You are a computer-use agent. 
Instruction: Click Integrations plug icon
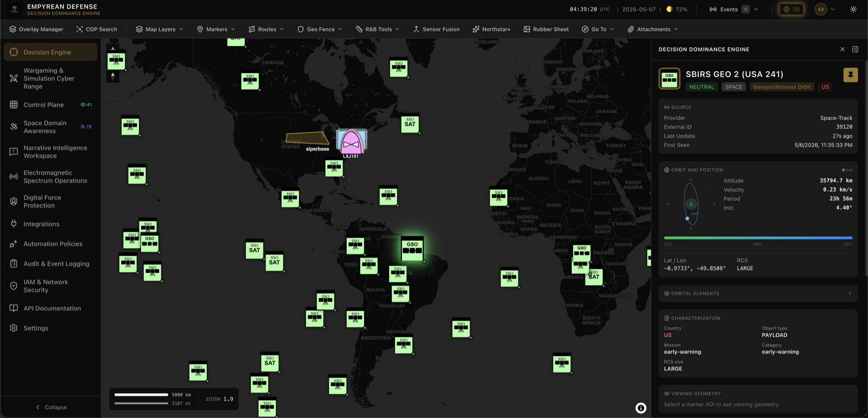pos(14,224)
